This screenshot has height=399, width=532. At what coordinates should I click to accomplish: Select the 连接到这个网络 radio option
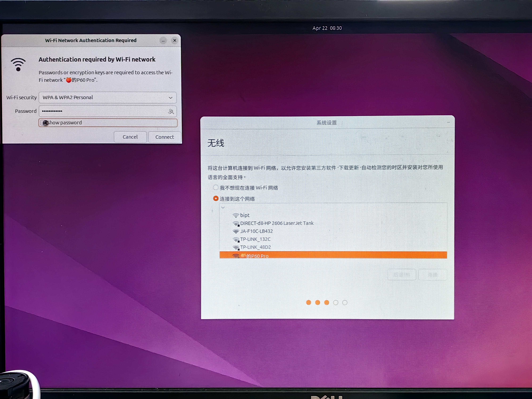[x=216, y=198]
